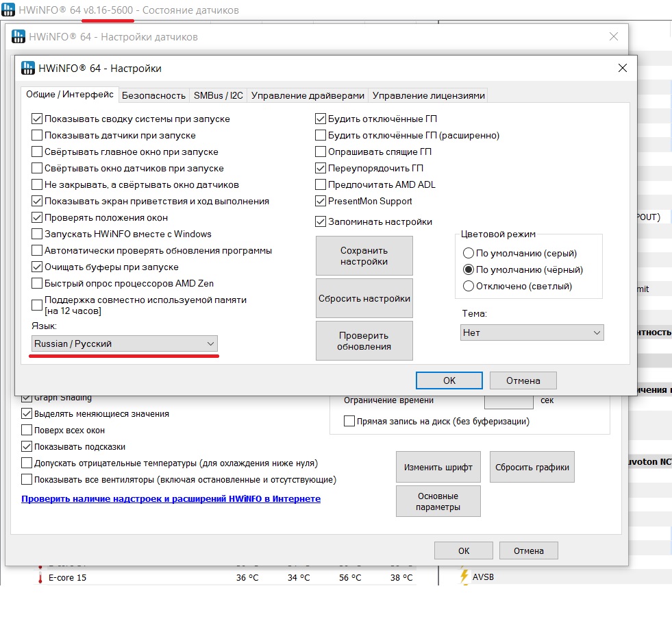672x617 pixels.
Task: Enable Поверх всех окон
Action: coord(27,430)
